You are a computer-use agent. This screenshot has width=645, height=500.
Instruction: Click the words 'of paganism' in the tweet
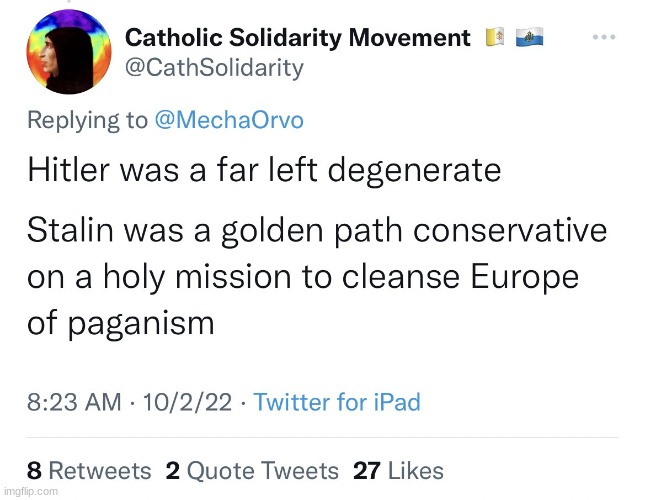tap(120, 322)
